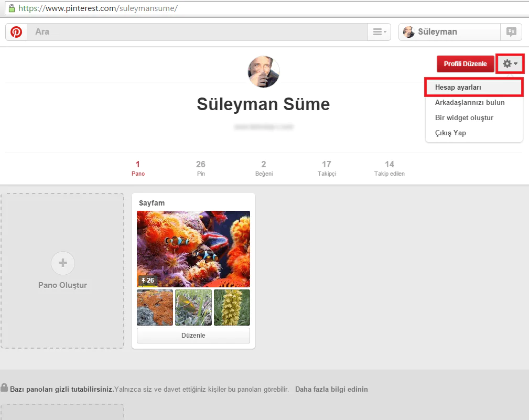This screenshot has height=420, width=529.
Task: Click the Pano Oluştur label
Action: pos(63,285)
